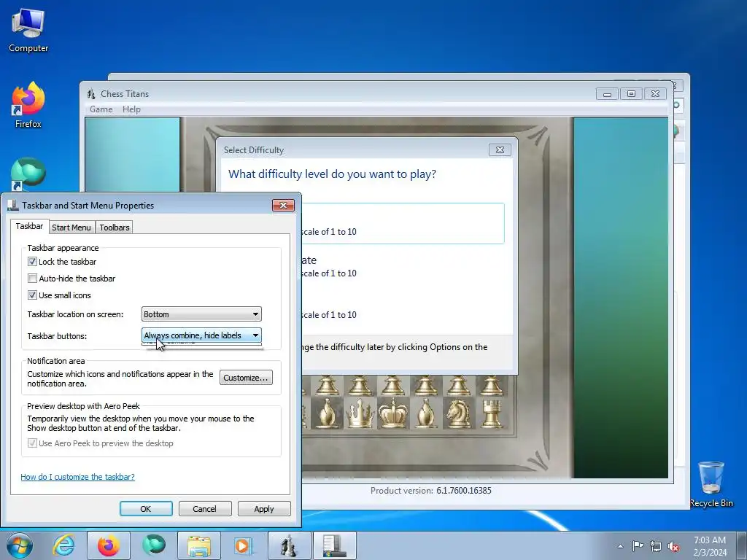The height and width of the screenshot is (560, 747).
Task: Click the Windows Start orb
Action: [20, 545]
